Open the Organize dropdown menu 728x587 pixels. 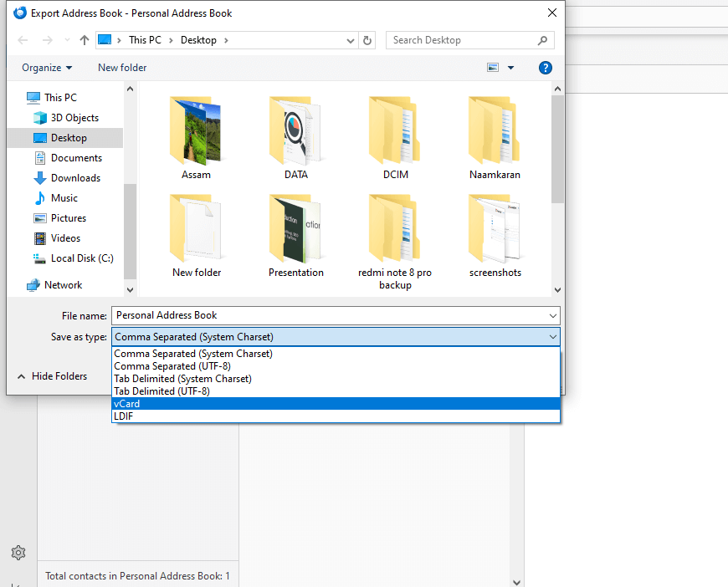(x=47, y=68)
